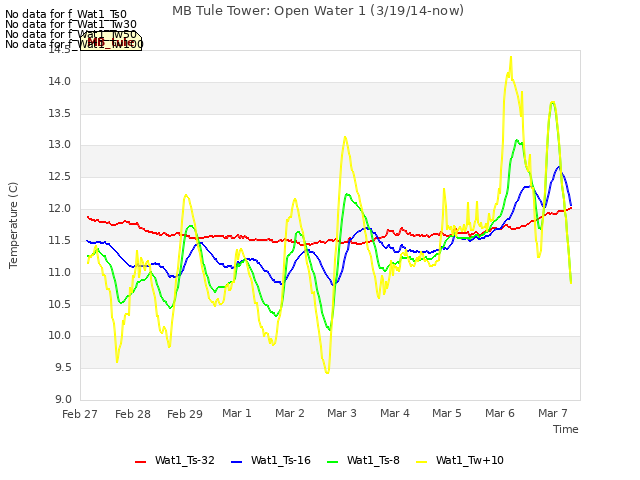Select the Mar 7 x-axis label
Screen dimensions: 640x480
553,413
